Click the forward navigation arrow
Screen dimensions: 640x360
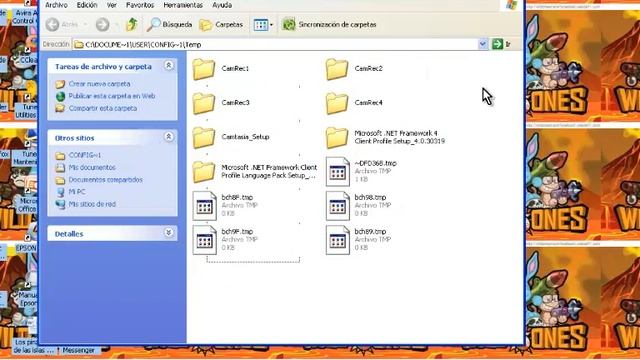point(102,24)
